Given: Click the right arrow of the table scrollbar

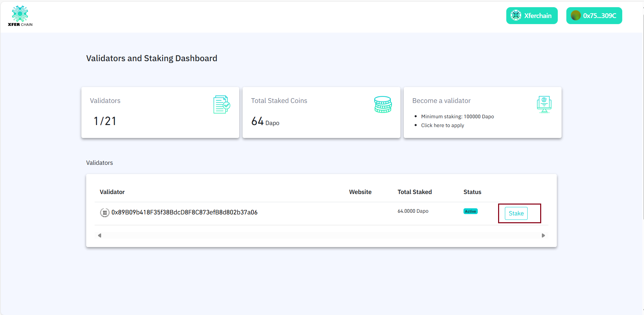Looking at the screenshot, I should pos(543,235).
